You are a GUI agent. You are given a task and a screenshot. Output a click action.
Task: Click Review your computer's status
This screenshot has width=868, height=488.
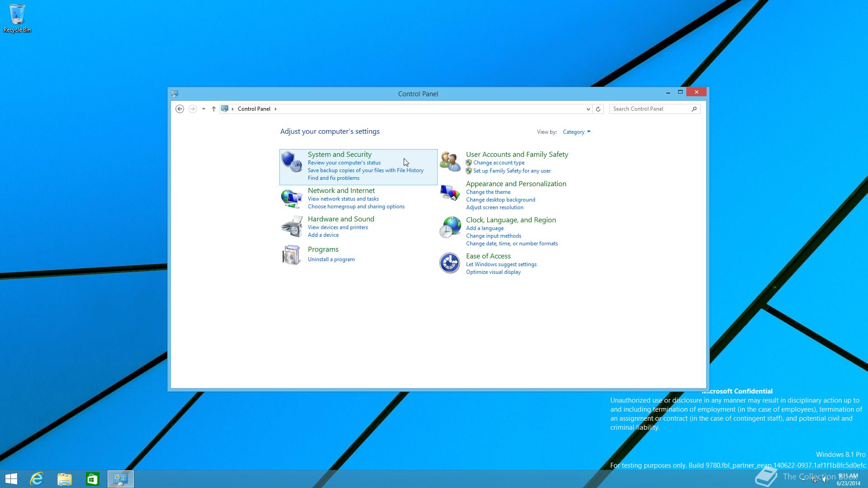344,163
